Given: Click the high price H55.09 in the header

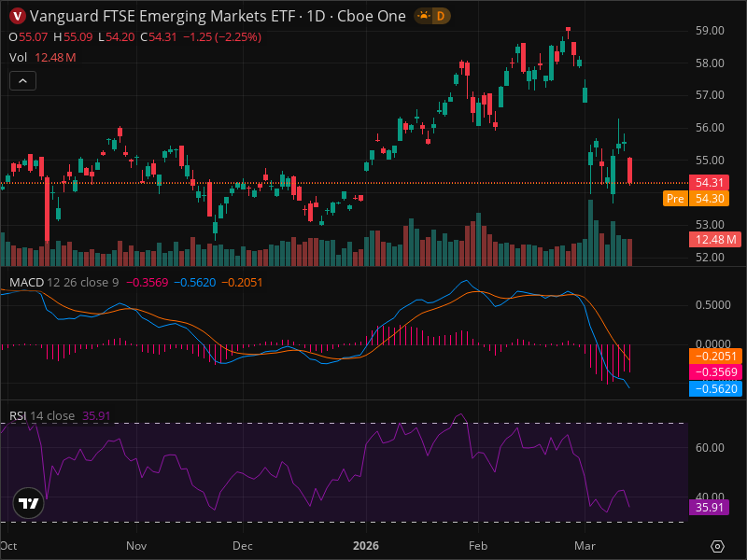Looking at the screenshot, I should pyautogui.click(x=73, y=37).
